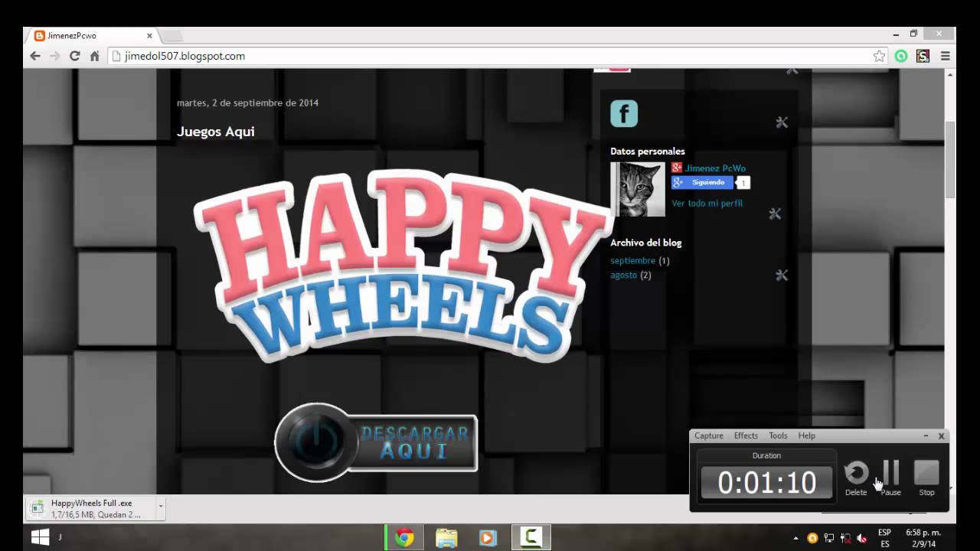Open the Windows Start button
Viewport: 980px width, 551px height.
(40, 537)
